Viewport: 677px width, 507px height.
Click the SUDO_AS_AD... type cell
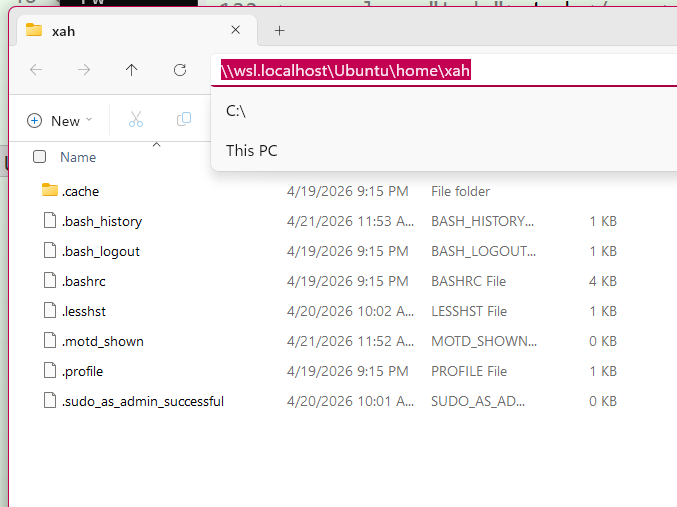tap(478, 402)
